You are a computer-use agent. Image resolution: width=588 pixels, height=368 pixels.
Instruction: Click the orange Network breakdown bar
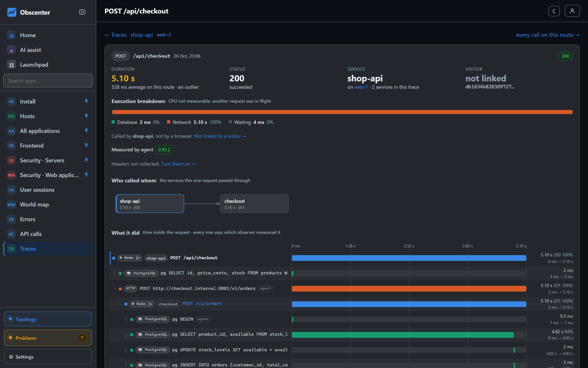pyautogui.click(x=342, y=112)
